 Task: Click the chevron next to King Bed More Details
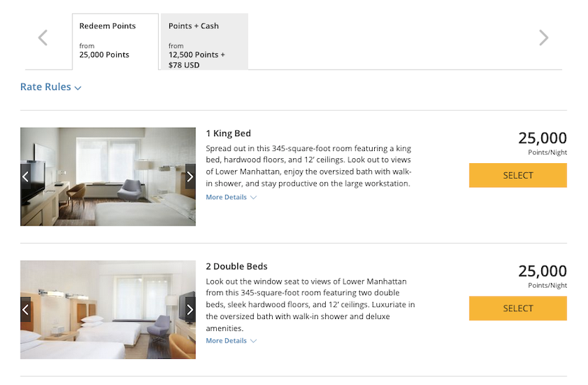coord(253,198)
